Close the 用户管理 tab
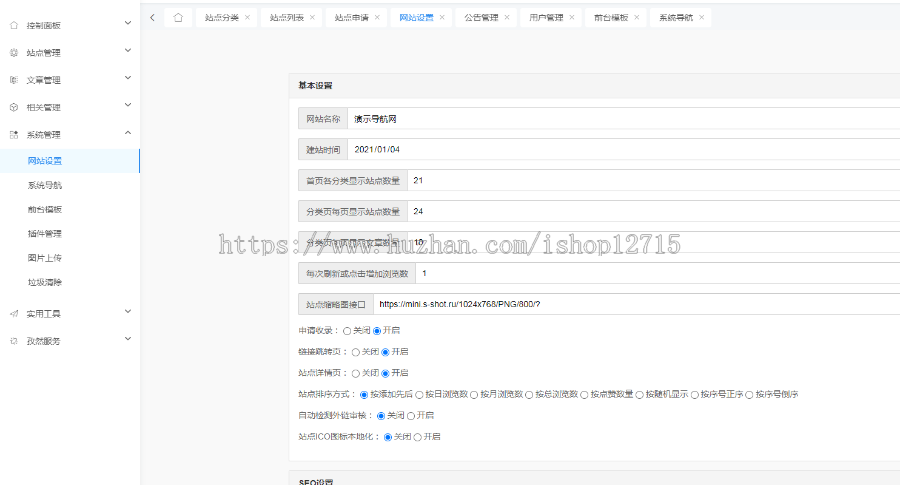The width and height of the screenshot is (900, 485). (x=572, y=18)
